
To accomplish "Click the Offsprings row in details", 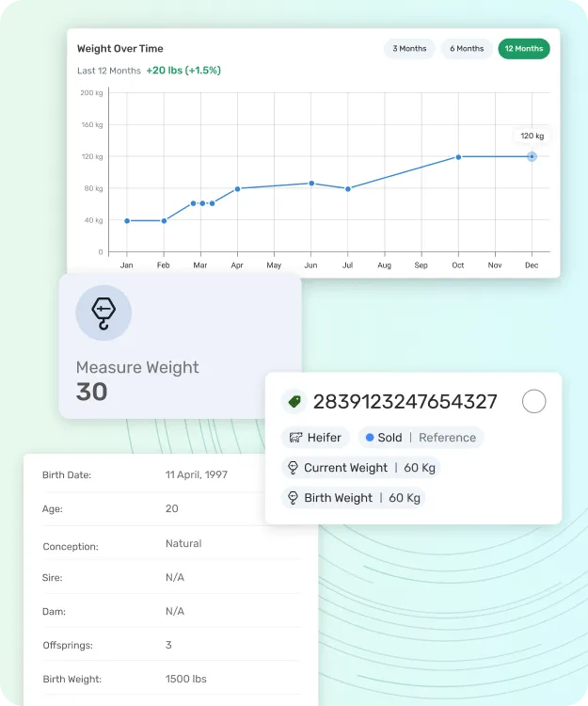I will [169, 645].
